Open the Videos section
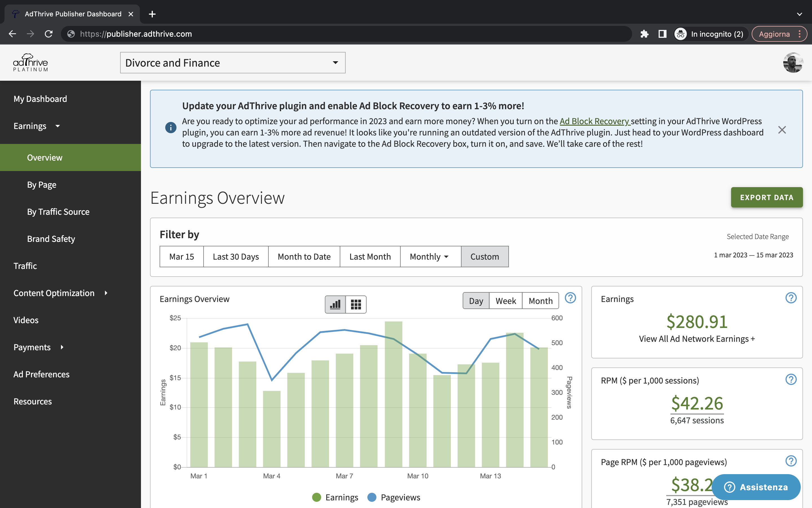This screenshot has width=812, height=508. pyautogui.click(x=26, y=320)
